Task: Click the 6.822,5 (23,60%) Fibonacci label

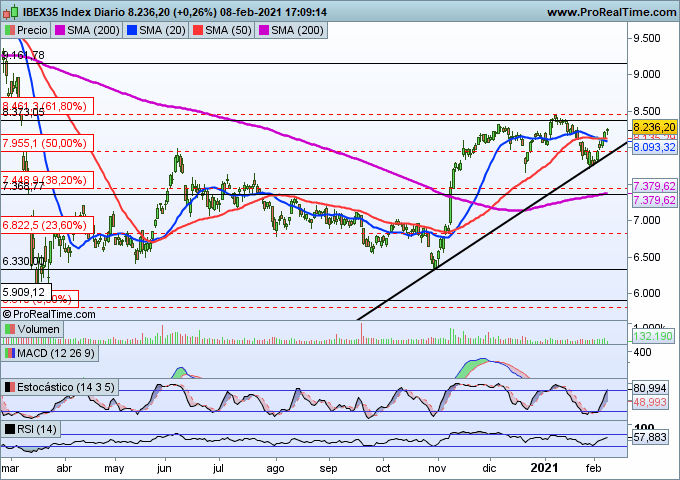Action: point(47,225)
